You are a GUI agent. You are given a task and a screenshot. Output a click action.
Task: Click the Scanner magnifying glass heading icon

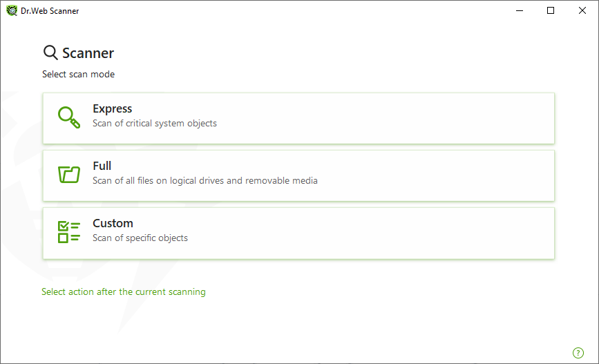point(50,52)
